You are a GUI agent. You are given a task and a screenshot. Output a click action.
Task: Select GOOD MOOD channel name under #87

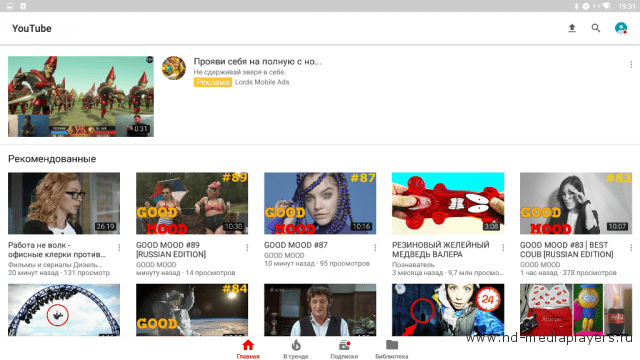coord(284,255)
